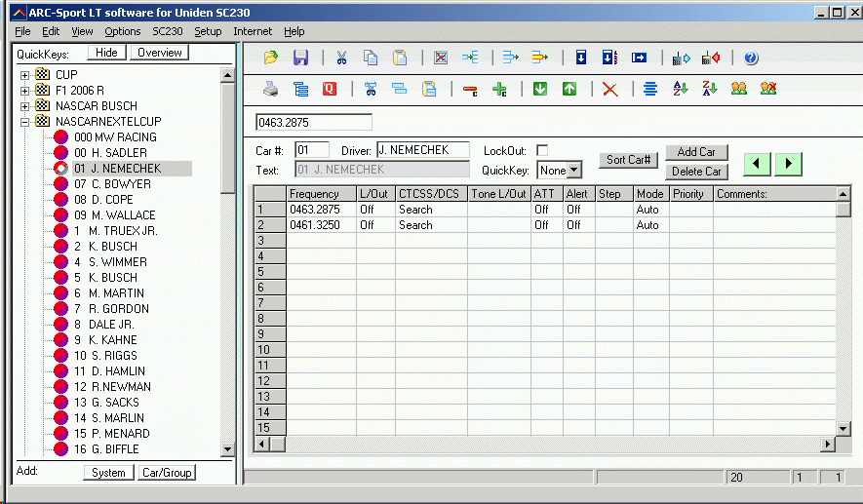863x504 pixels.
Task: Click frequency grid scroll-right arrow
Action: point(827,444)
